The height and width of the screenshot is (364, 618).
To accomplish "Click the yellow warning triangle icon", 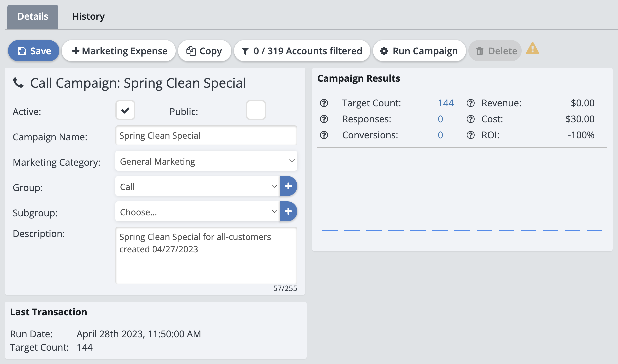I will pyautogui.click(x=532, y=49).
